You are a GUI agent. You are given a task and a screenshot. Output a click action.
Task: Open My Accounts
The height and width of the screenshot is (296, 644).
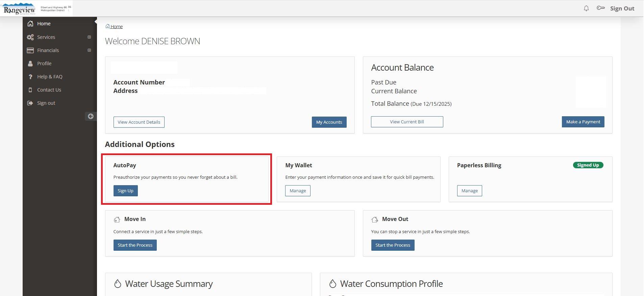pyautogui.click(x=329, y=122)
